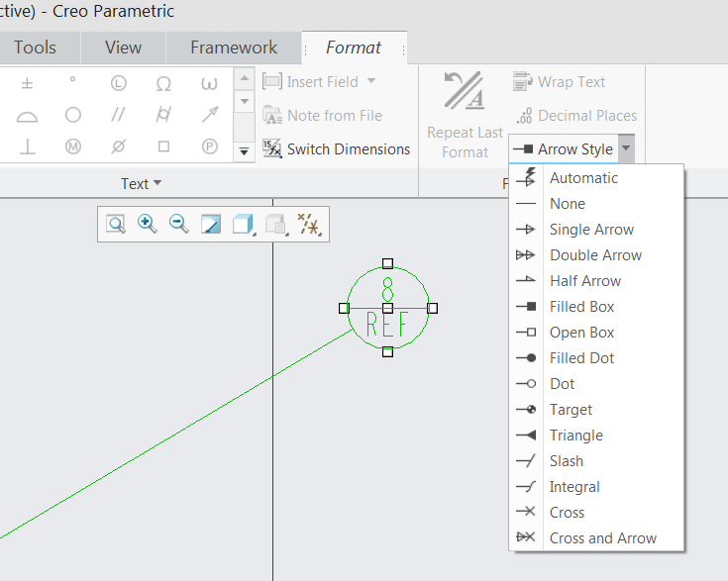Insert the plus-minus symbol
Screen dimensions: 728x581
[27, 83]
